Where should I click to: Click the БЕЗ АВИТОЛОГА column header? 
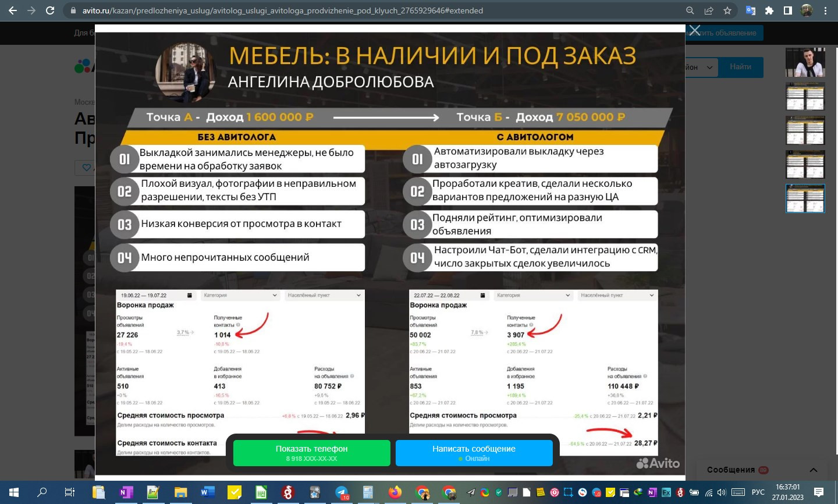click(x=237, y=137)
